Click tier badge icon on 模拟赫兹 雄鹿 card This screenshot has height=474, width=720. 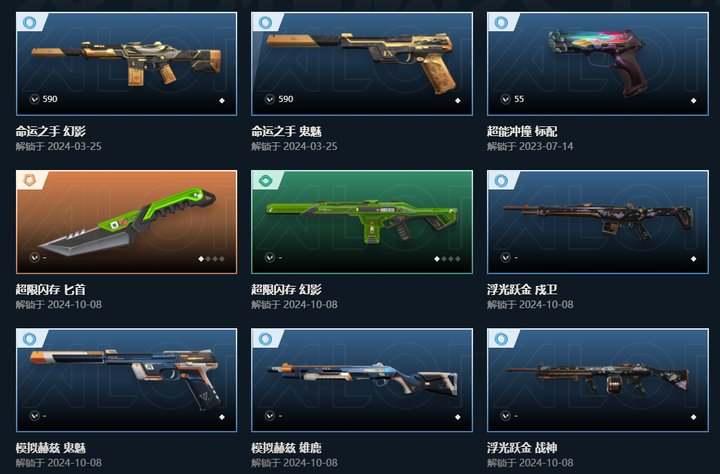265,339
